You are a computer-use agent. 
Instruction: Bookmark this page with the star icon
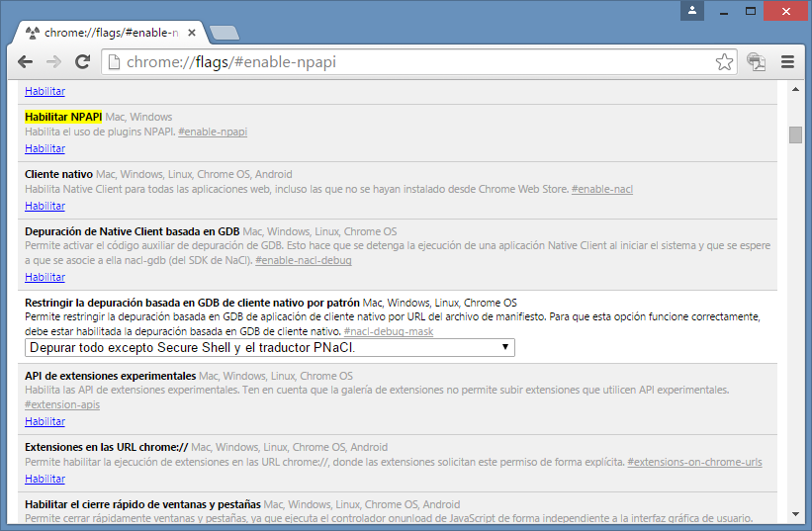tap(724, 62)
